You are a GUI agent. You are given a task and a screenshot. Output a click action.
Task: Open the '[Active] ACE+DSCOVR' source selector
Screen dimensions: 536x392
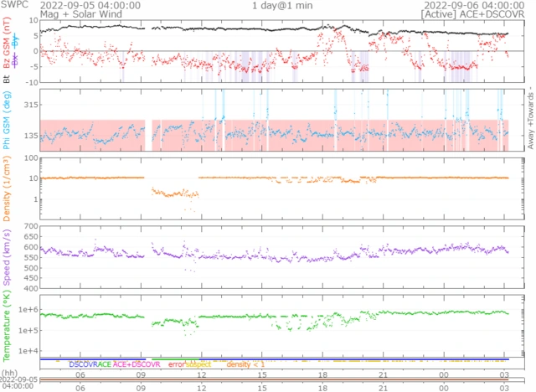pyautogui.click(x=470, y=14)
